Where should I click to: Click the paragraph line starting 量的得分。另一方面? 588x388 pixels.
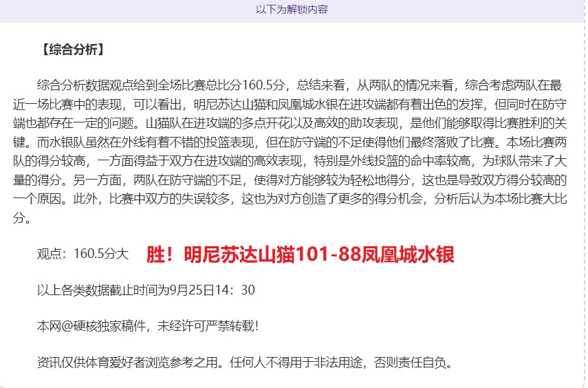coord(290,180)
